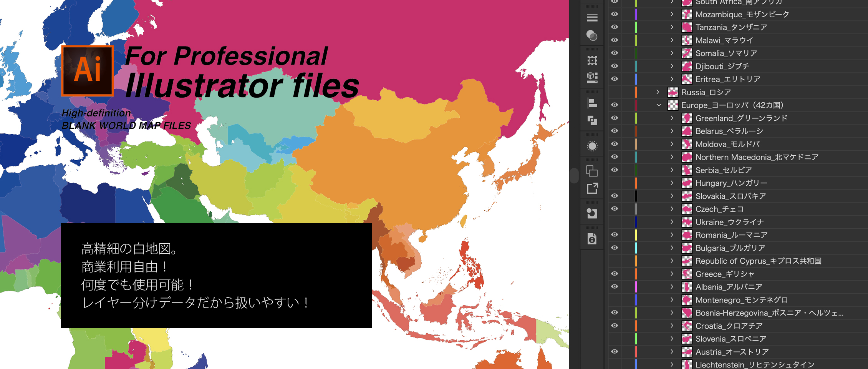This screenshot has width=868, height=369.
Task: Hide the Mozambique layer with eye icon
Action: pos(615,14)
